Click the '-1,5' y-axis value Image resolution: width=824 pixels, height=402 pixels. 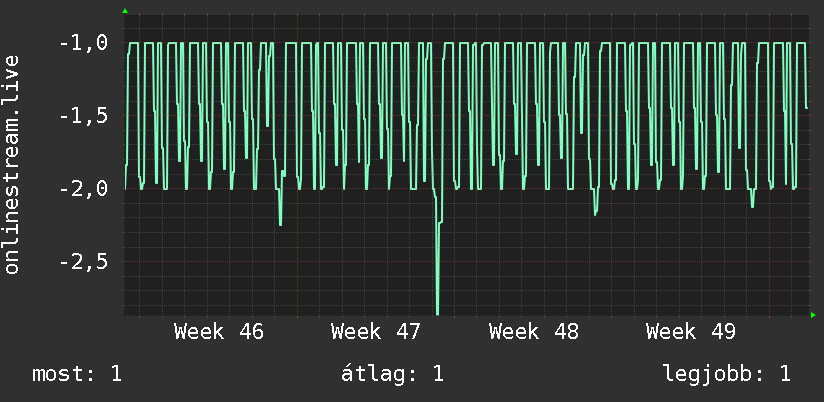click(x=83, y=116)
